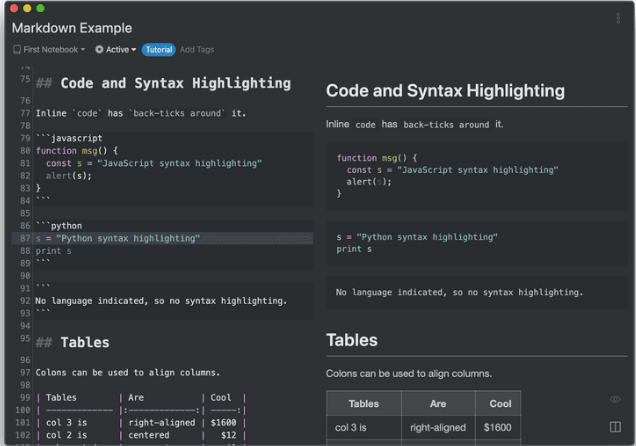Click editor line 'Colons can be used to align columns.'
Screen dimensions: 636x446
[128, 373]
